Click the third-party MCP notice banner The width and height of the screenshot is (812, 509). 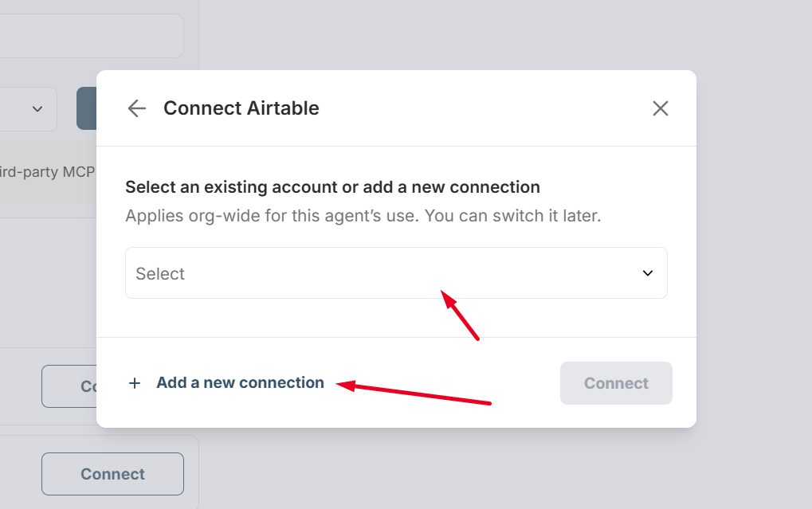(48, 172)
